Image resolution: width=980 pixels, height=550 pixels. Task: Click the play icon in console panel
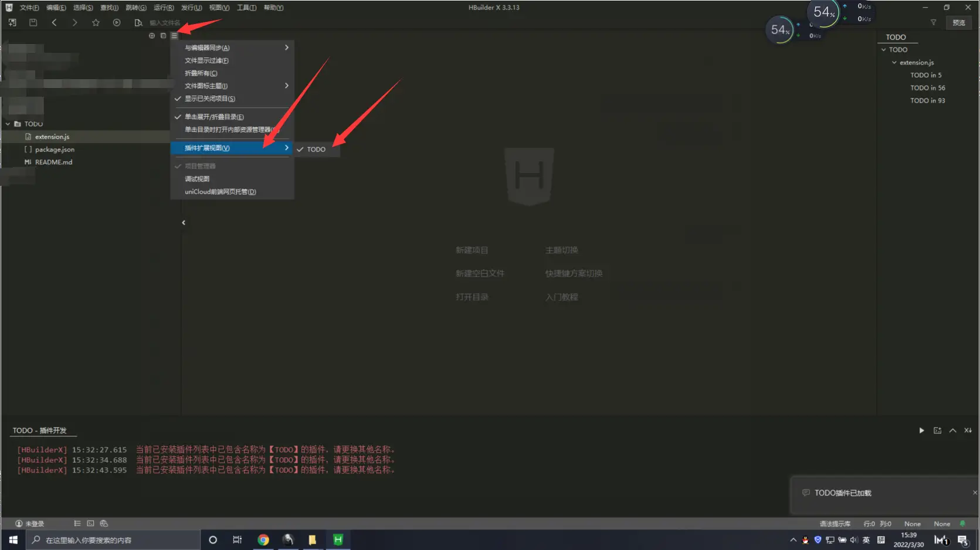pyautogui.click(x=921, y=430)
